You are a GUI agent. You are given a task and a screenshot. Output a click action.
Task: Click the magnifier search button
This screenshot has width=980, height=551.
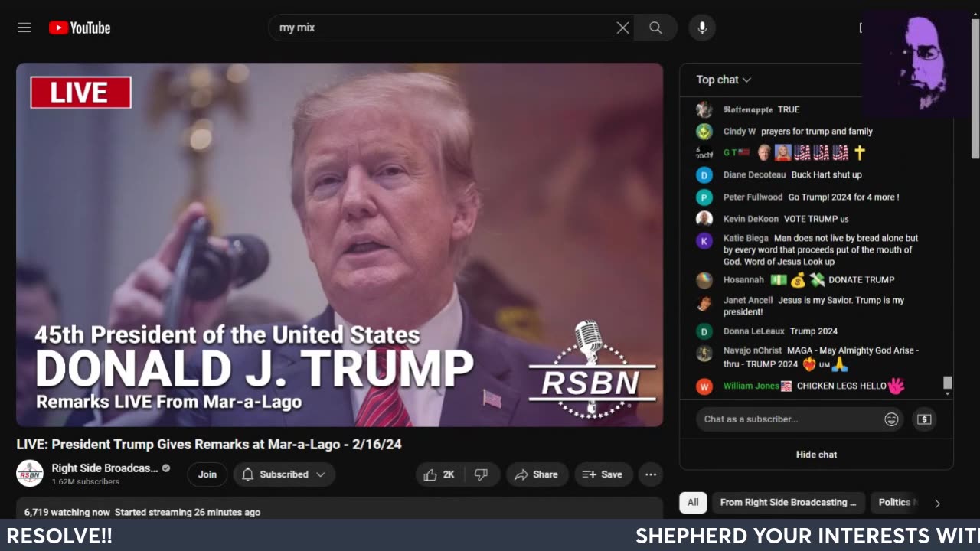pyautogui.click(x=655, y=28)
